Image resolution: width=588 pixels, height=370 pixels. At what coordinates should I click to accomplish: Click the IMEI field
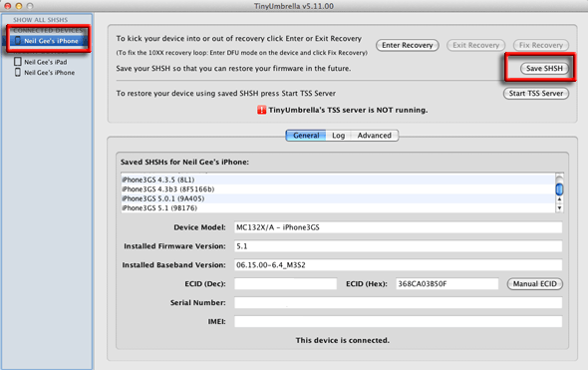(399, 321)
